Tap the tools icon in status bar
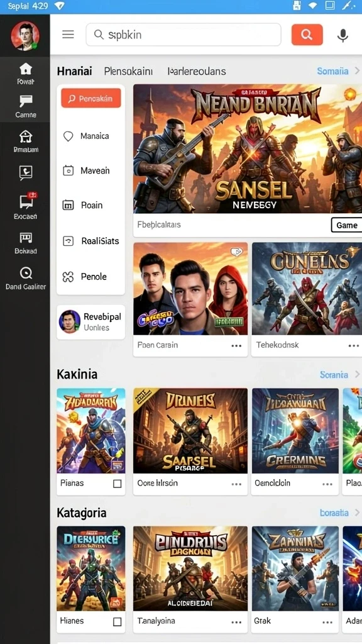362x644 pixels. (348, 6)
